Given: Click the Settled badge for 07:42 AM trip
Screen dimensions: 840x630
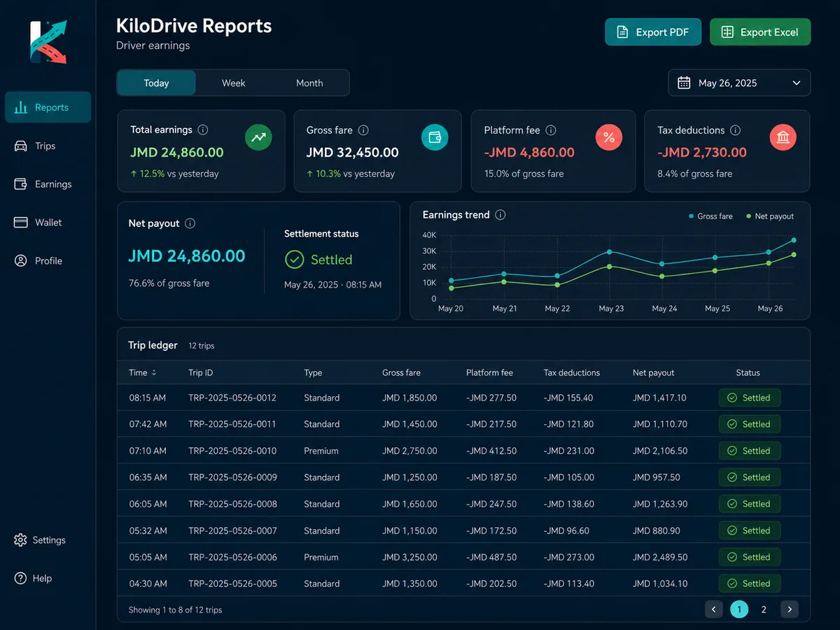Looking at the screenshot, I should (x=749, y=424).
